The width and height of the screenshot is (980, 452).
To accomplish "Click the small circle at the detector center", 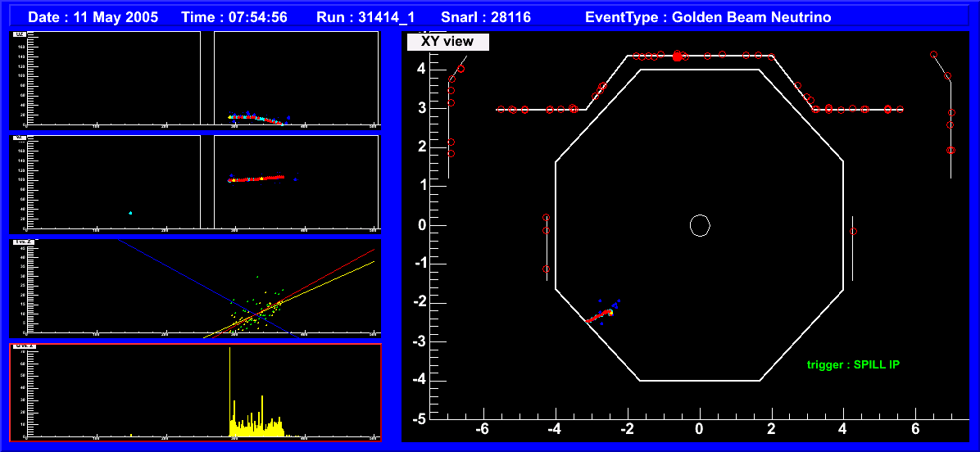I will [699, 225].
